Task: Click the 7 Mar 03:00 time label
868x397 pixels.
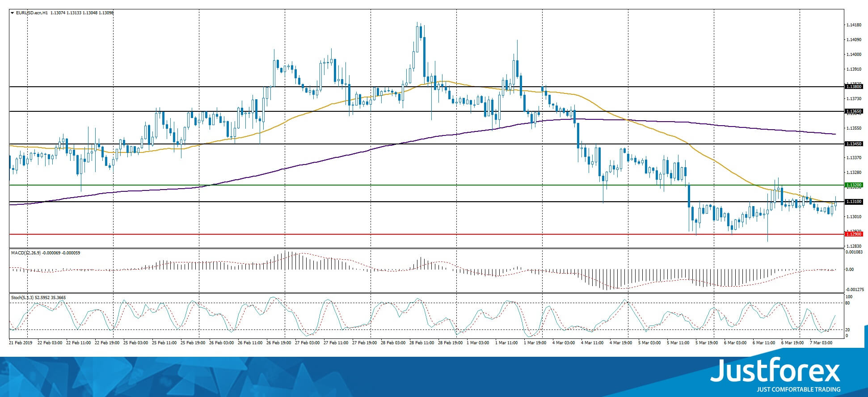Action: [x=822, y=343]
